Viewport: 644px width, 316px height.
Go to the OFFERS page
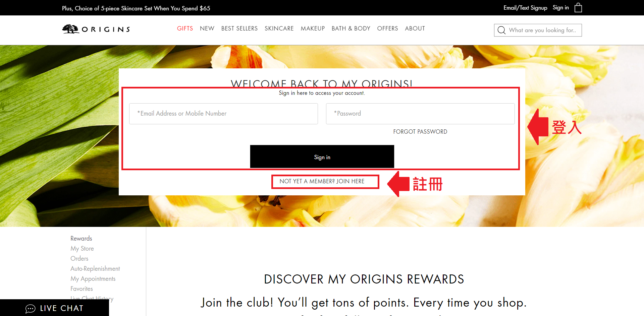click(x=387, y=28)
